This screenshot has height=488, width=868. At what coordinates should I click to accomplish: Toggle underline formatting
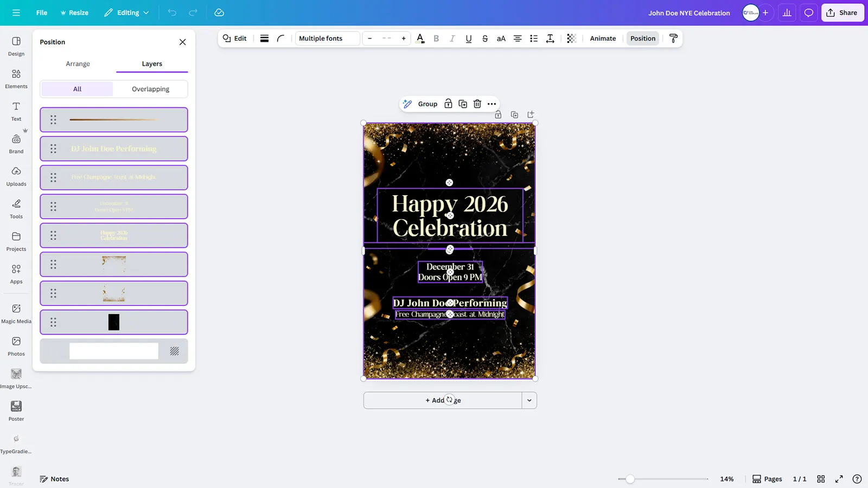coord(469,38)
